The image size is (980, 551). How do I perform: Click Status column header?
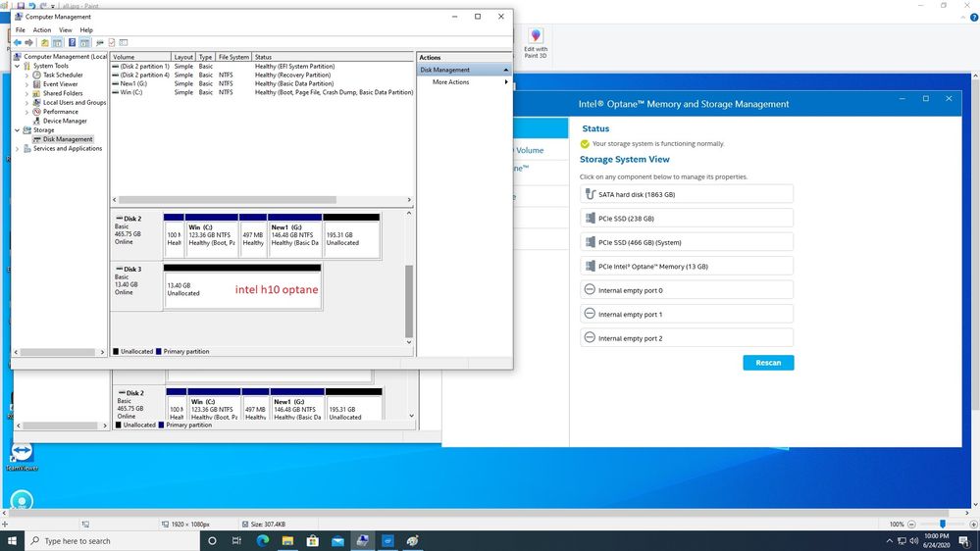pos(332,57)
